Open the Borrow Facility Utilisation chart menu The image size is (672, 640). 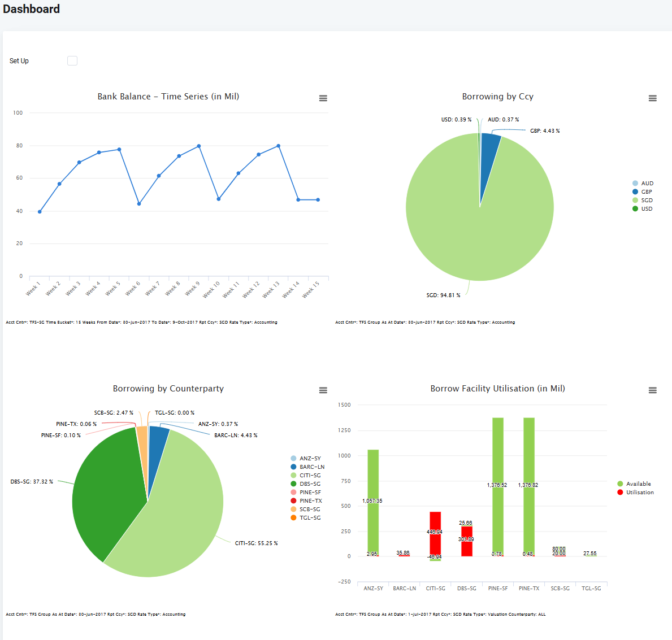[652, 390]
